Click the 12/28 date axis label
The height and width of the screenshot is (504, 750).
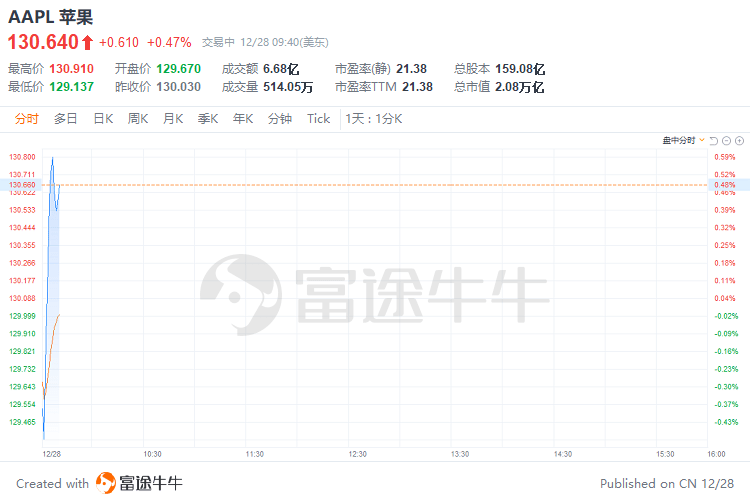click(x=51, y=454)
